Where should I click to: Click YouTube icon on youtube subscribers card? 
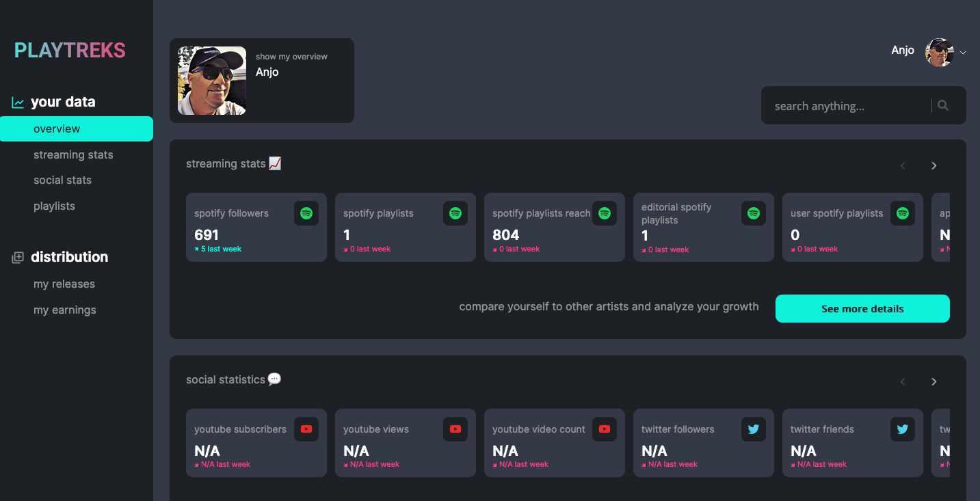[x=306, y=429]
